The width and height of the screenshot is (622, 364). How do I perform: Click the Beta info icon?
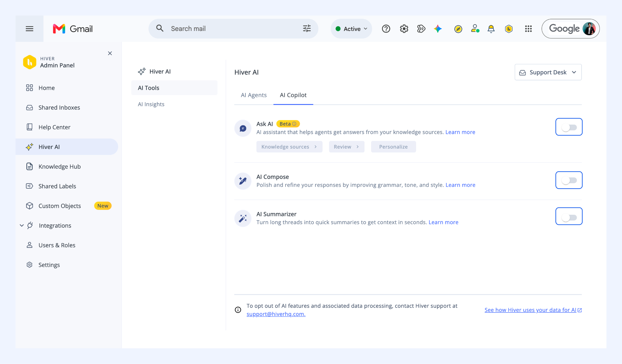coord(294,124)
